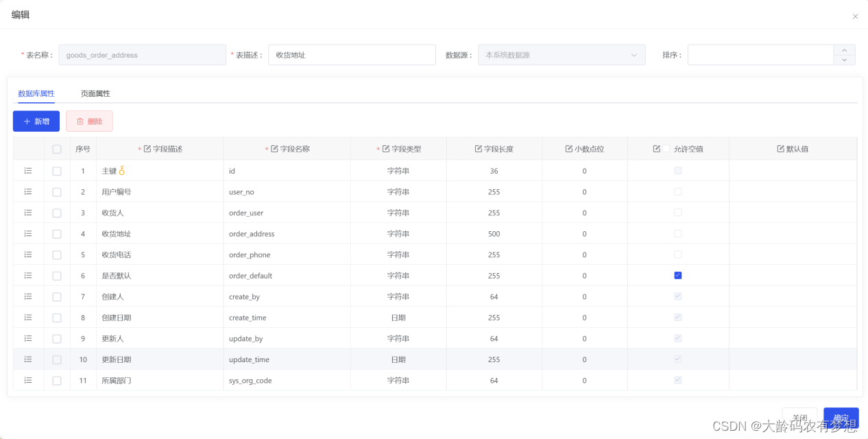Select row checkbox for 是否默认
The width and height of the screenshot is (868, 439).
point(57,276)
